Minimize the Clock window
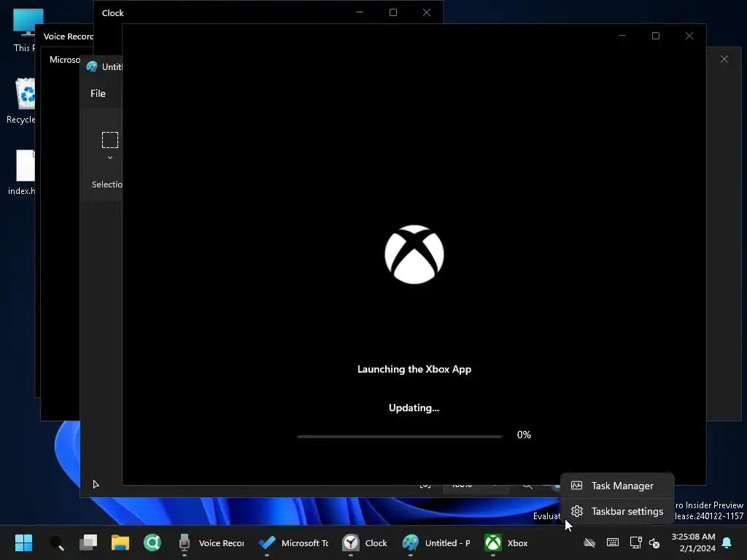This screenshot has width=747, height=560. [360, 12]
